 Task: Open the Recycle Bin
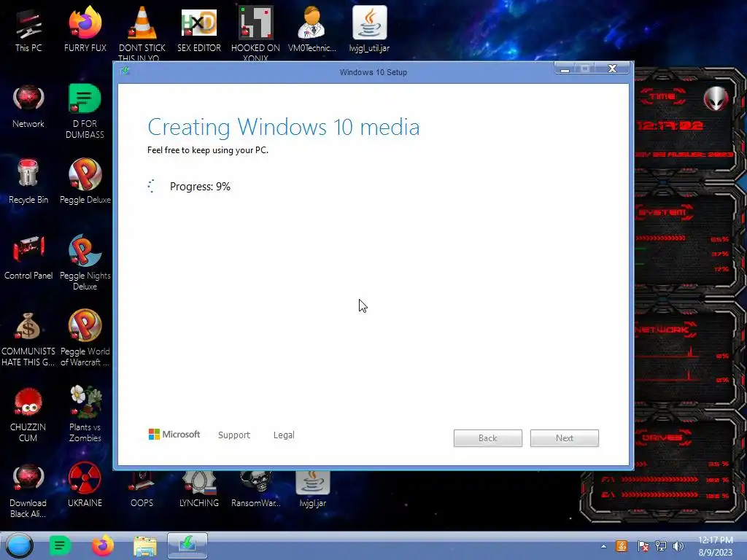28,182
